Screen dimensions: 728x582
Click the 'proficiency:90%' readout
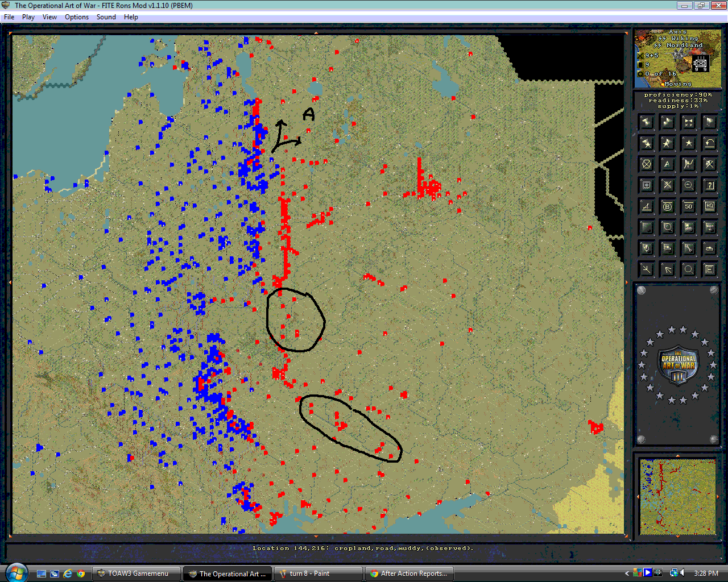click(x=678, y=95)
